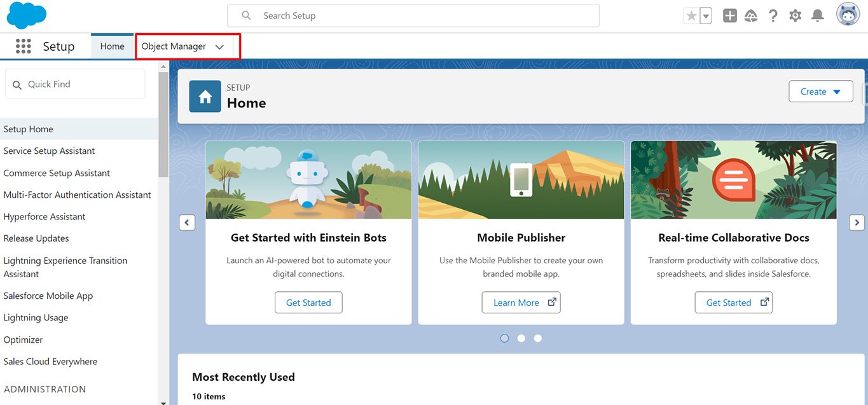Viewport: 868px width, 405px height.
Task: Open Multi-Factor Authentication Assistant
Action: tap(77, 195)
